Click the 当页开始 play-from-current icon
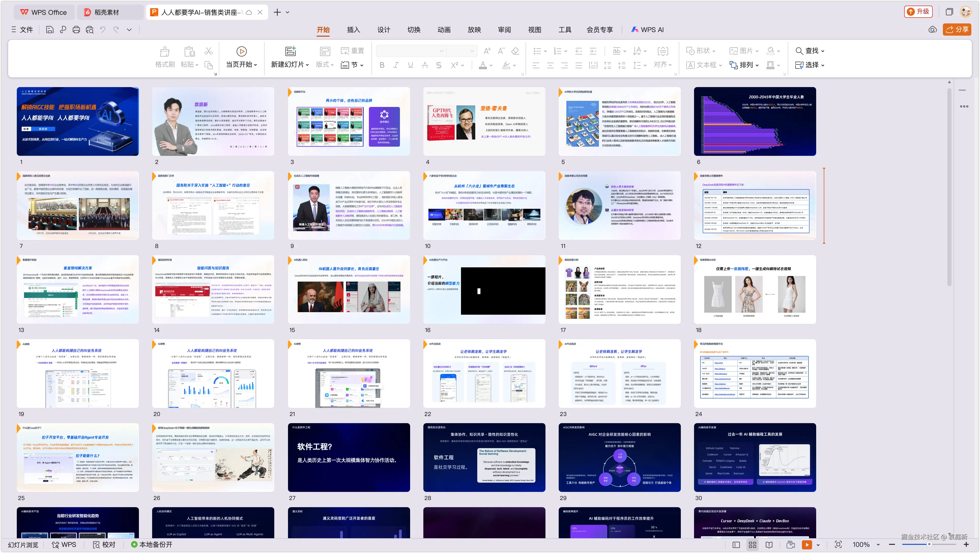The height and width of the screenshot is (553, 980). (241, 51)
